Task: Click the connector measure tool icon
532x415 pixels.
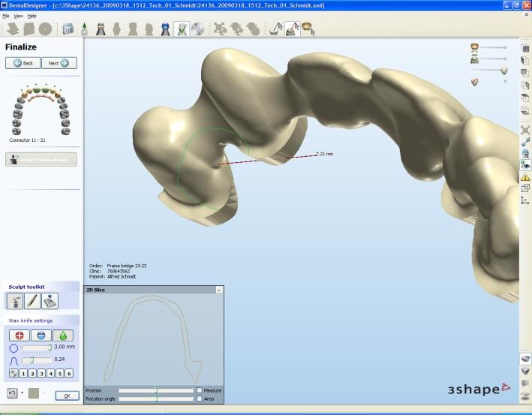Action: click(525, 142)
